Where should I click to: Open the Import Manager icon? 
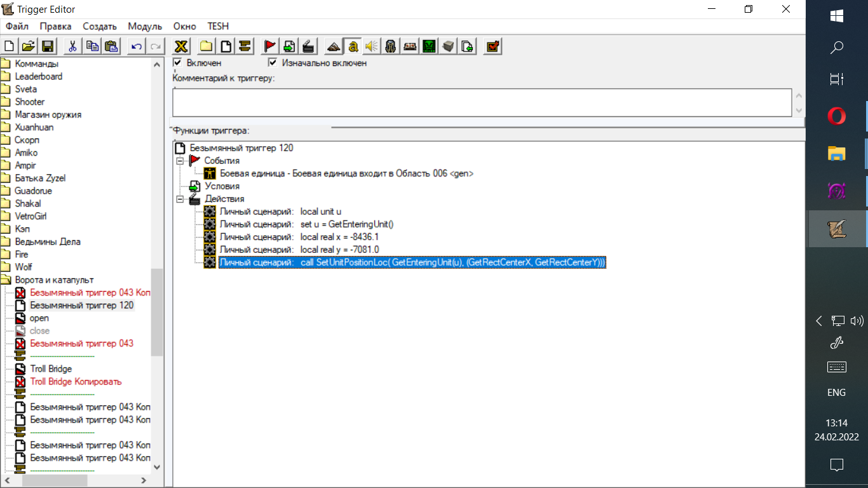coord(468,46)
